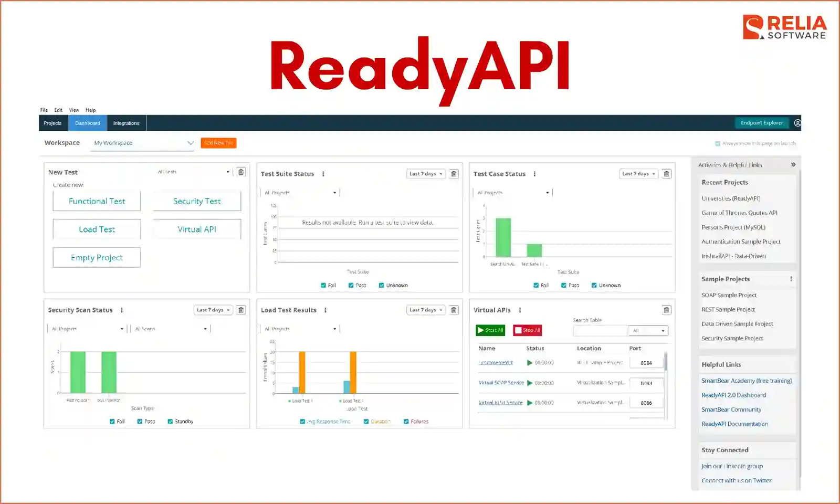Click the user account icon in the top bar

[797, 123]
